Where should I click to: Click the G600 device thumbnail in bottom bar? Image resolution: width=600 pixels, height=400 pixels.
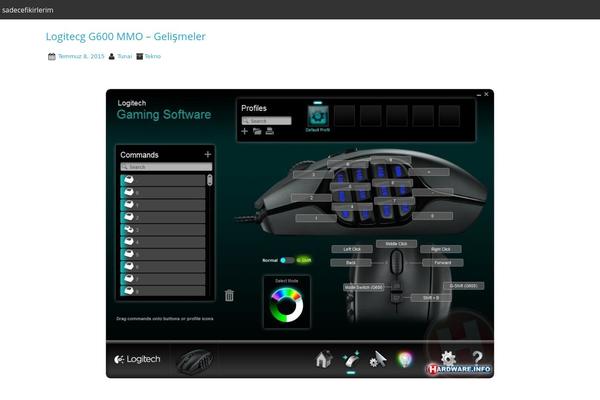pos(195,360)
